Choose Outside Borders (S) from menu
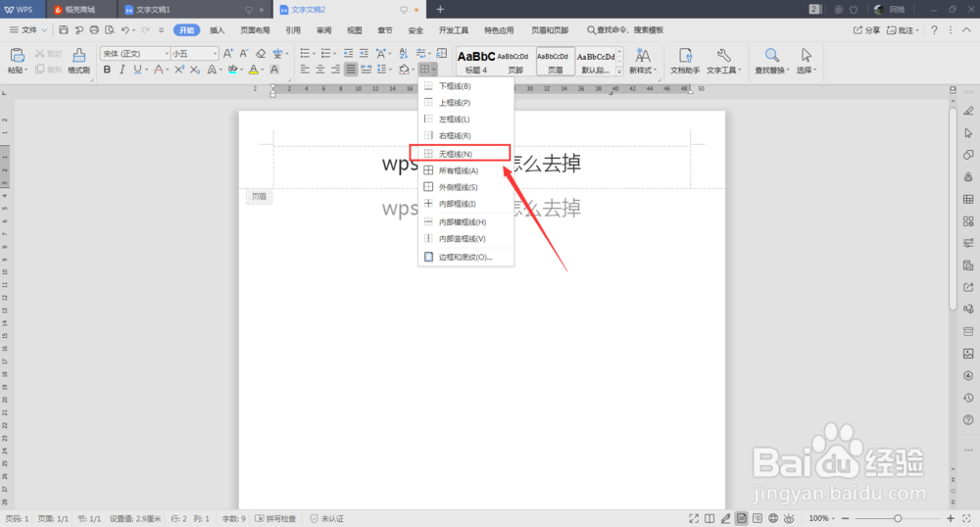 click(x=465, y=187)
